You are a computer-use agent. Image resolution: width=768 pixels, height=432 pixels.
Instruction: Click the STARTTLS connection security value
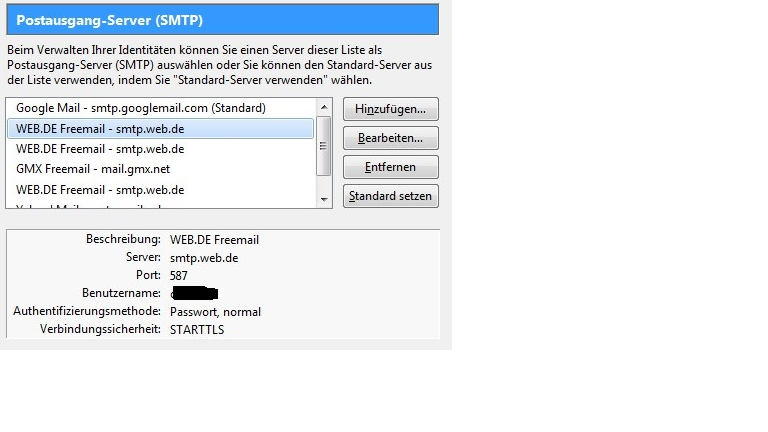(197, 330)
